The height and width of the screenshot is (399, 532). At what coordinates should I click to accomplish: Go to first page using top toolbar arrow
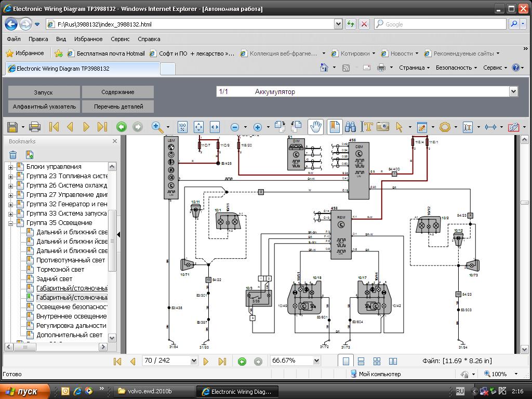(x=54, y=127)
